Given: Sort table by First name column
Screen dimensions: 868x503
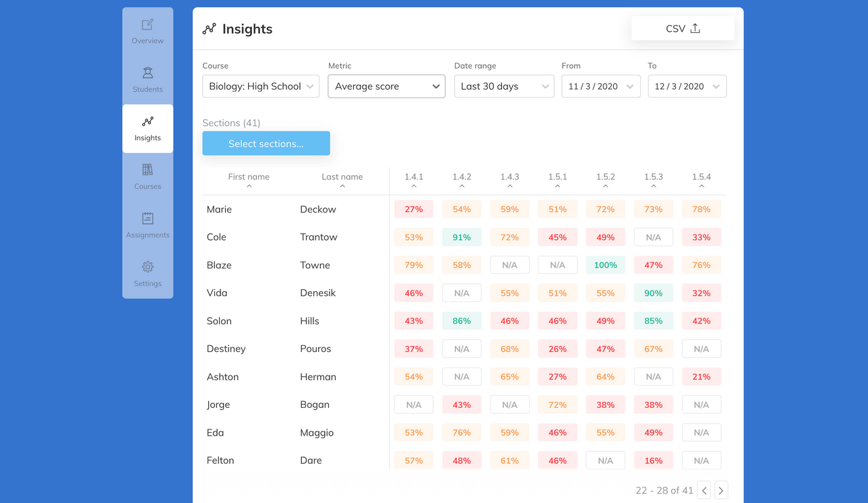Looking at the screenshot, I should (249, 180).
